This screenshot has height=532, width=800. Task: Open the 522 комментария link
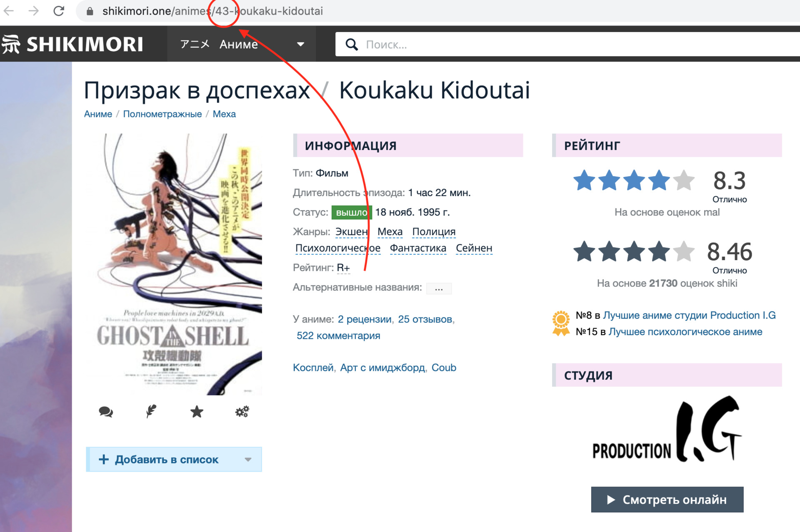click(x=338, y=336)
